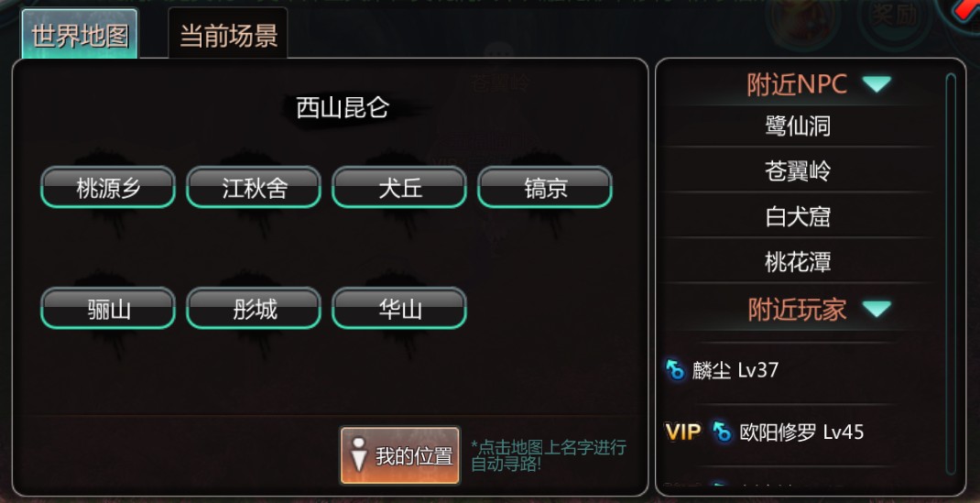The height and width of the screenshot is (503, 980).
Task: Choose 白犬窟 in the NPC list
Action: [x=798, y=216]
